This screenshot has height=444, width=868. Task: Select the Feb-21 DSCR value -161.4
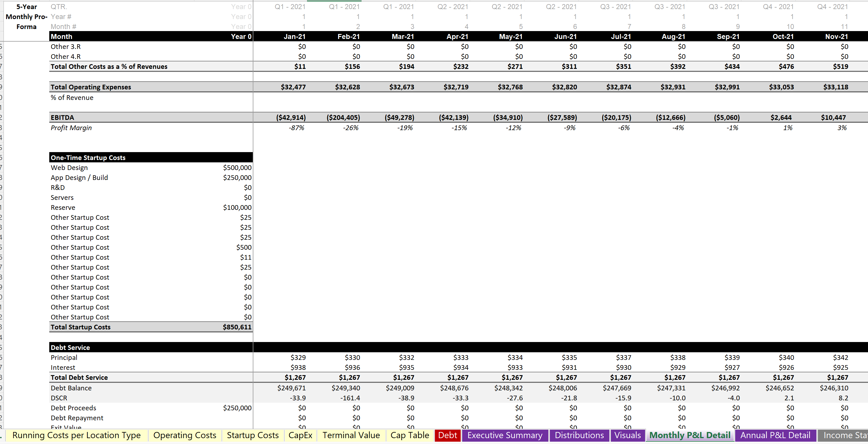tap(350, 398)
